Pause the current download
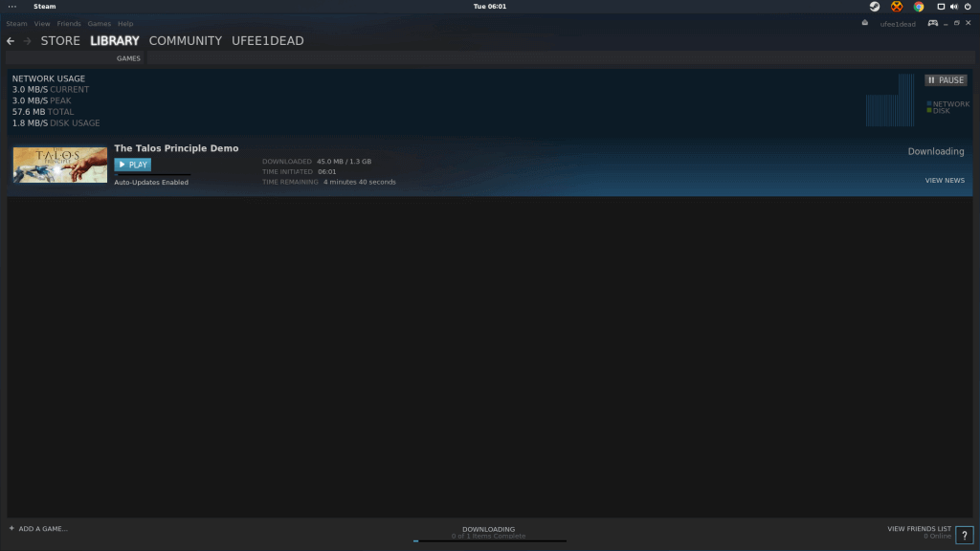 click(x=946, y=80)
